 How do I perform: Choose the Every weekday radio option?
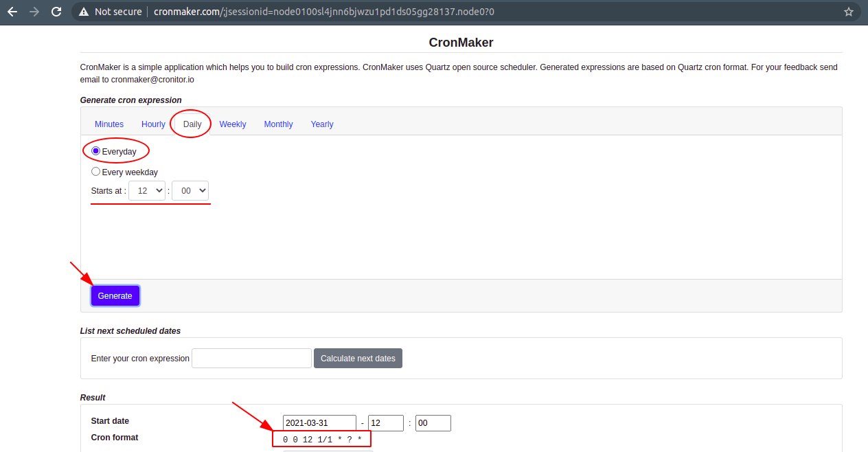pos(96,172)
